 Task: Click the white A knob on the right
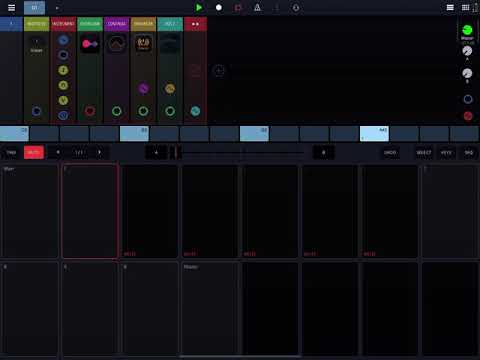tap(467, 51)
